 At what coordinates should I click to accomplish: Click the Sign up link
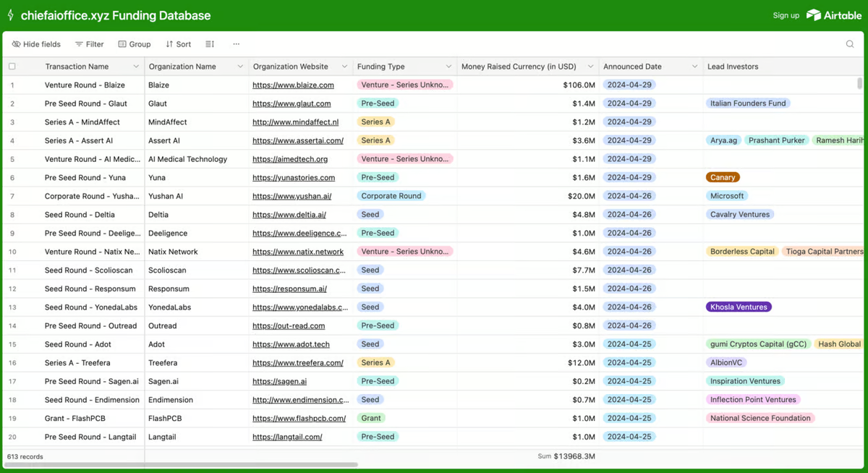pyautogui.click(x=786, y=15)
